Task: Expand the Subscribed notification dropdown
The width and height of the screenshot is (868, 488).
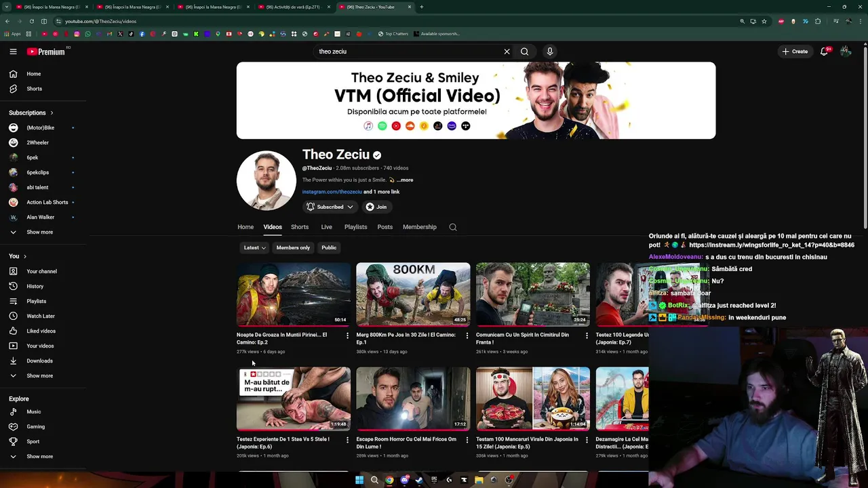Action: 330,207
